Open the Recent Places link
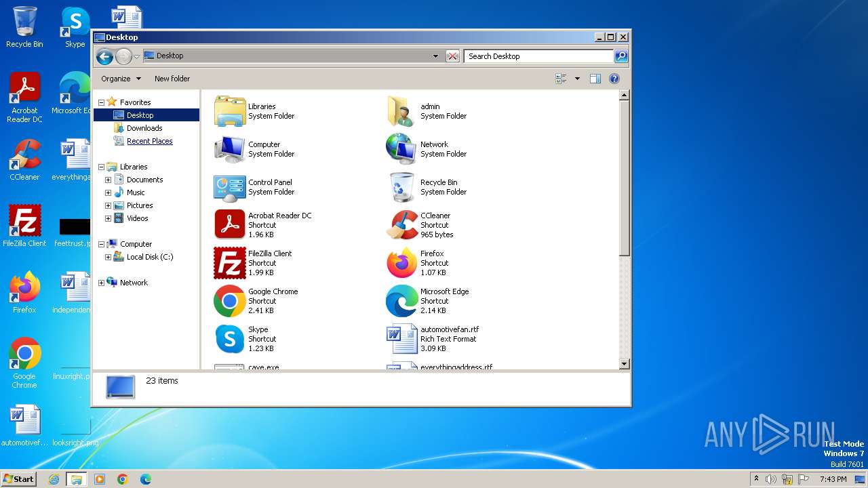The width and height of the screenshot is (868, 488). (150, 141)
